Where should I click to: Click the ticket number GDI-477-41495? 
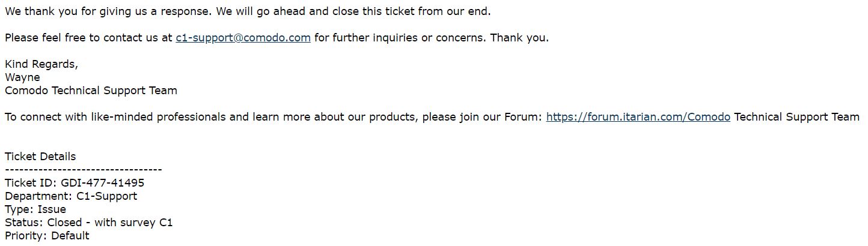pyautogui.click(x=102, y=183)
